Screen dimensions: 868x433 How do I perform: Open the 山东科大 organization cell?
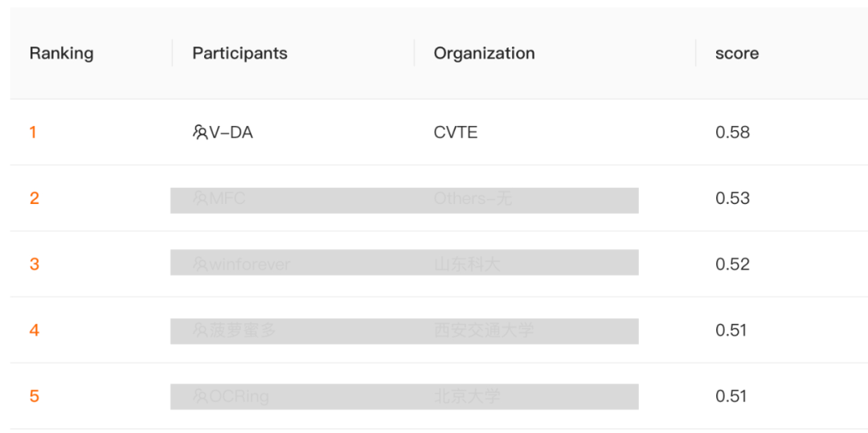tap(466, 264)
